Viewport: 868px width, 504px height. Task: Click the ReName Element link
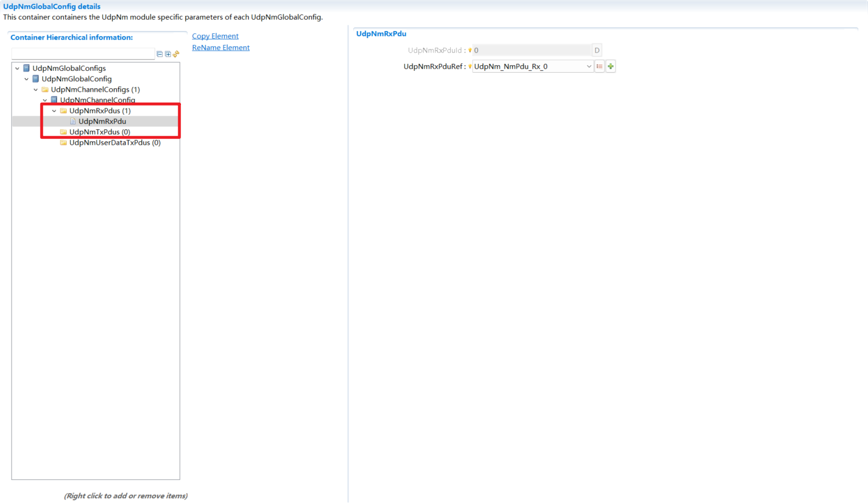click(x=221, y=47)
